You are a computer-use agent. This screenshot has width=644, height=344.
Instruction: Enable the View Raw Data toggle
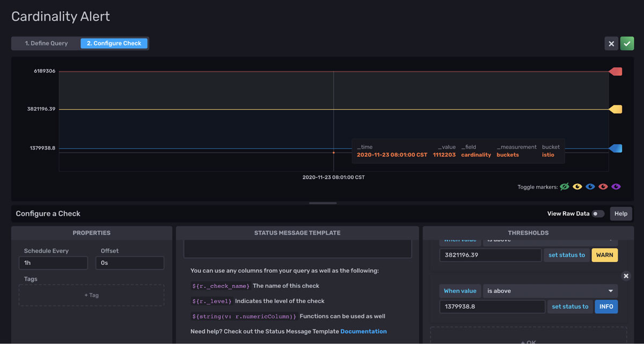pyautogui.click(x=599, y=213)
